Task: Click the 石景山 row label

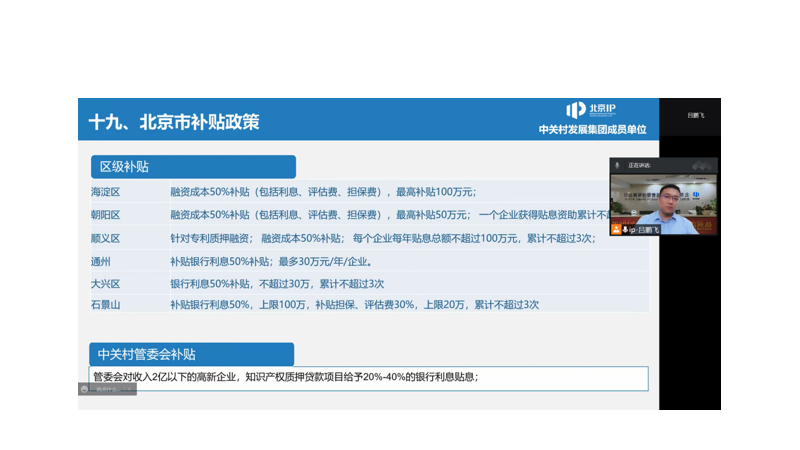Action: coord(106,305)
